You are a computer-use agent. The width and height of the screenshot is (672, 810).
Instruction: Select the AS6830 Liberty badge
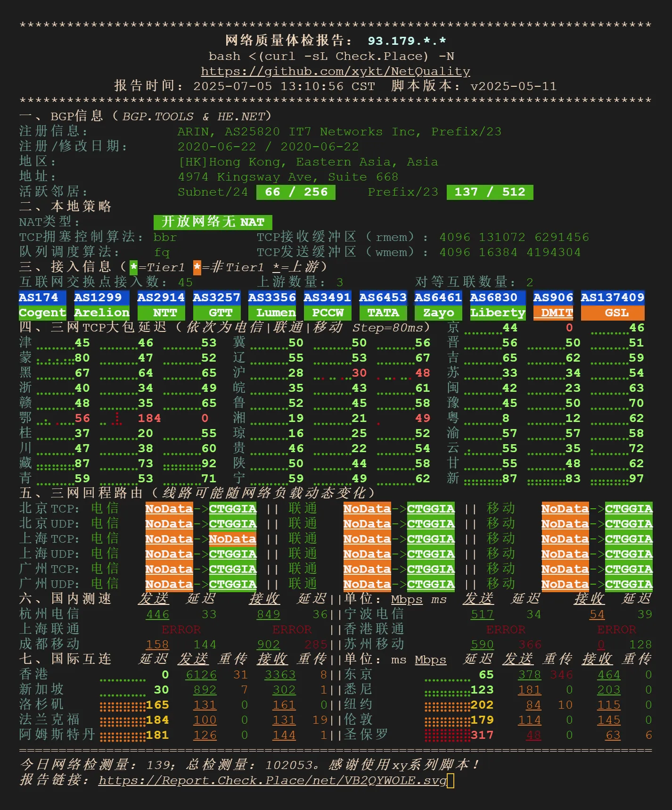pos(498,305)
